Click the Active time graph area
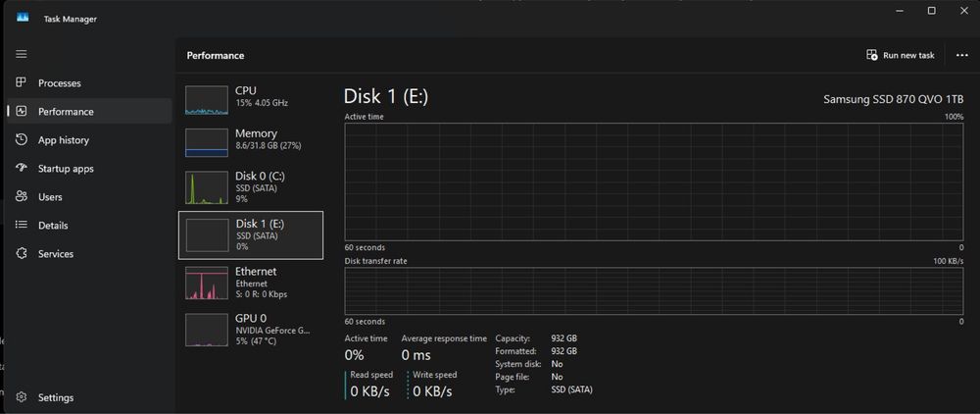Image resolution: width=980 pixels, height=414 pixels. click(x=654, y=182)
